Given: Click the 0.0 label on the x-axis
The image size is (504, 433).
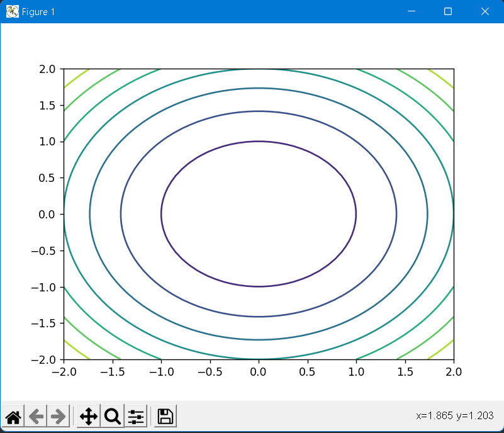Looking at the screenshot, I should tap(259, 372).
